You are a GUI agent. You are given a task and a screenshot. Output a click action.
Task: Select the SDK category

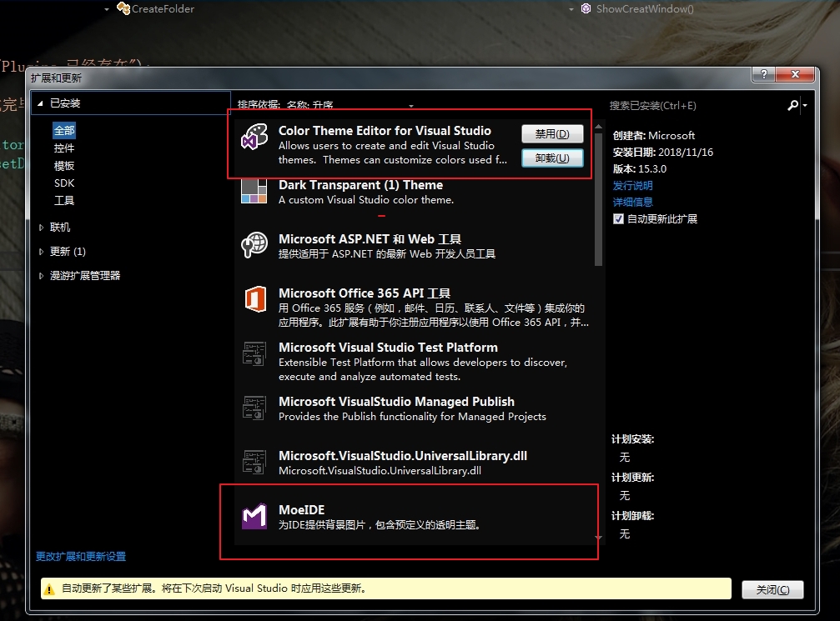pos(64,183)
